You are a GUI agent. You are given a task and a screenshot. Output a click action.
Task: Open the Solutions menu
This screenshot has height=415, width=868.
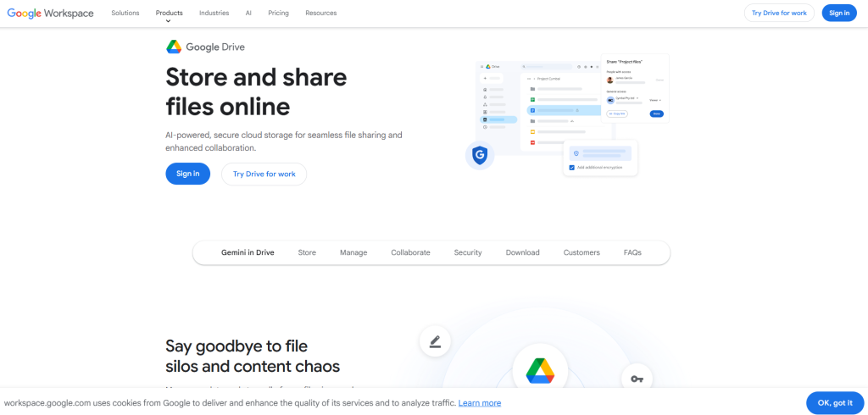(x=125, y=14)
